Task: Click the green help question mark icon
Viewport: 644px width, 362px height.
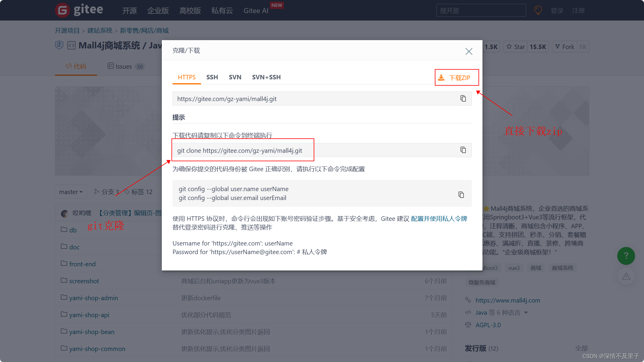Action: click(626, 256)
